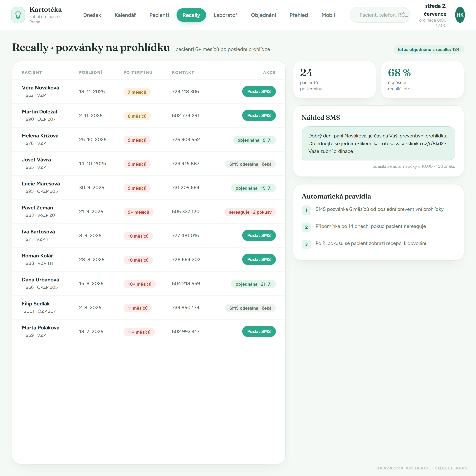476x476 pixels.
Task: Go to the Pacienti tab
Action: tap(159, 15)
